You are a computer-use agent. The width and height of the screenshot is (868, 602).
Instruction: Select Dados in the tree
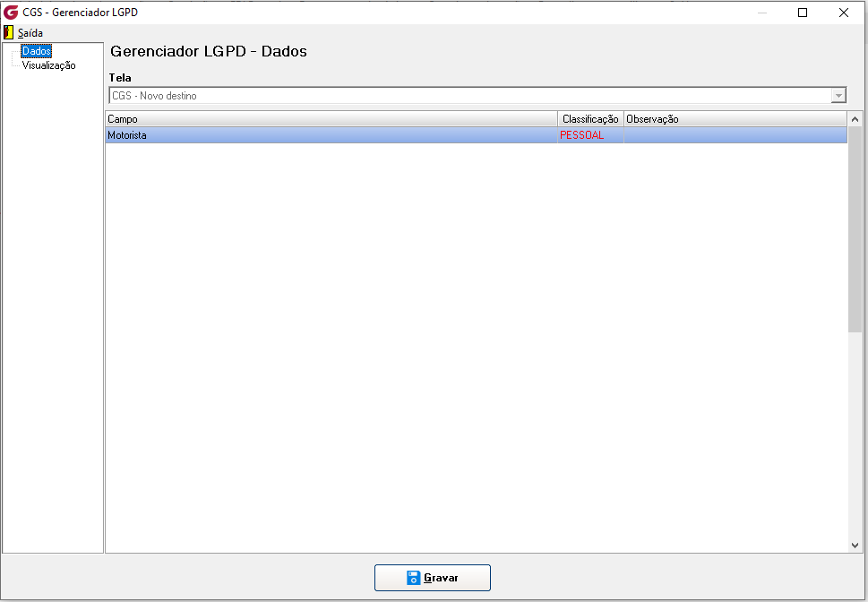(x=37, y=51)
